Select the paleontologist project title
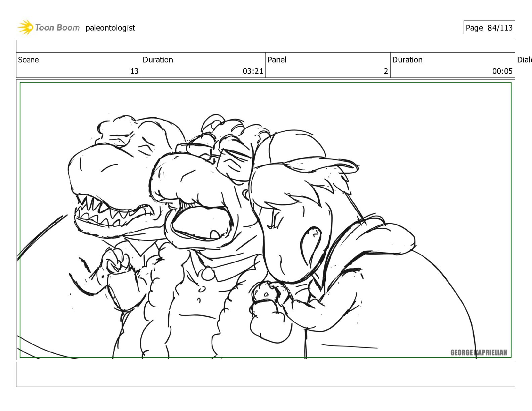This screenshot has height=411, width=532. coord(110,28)
